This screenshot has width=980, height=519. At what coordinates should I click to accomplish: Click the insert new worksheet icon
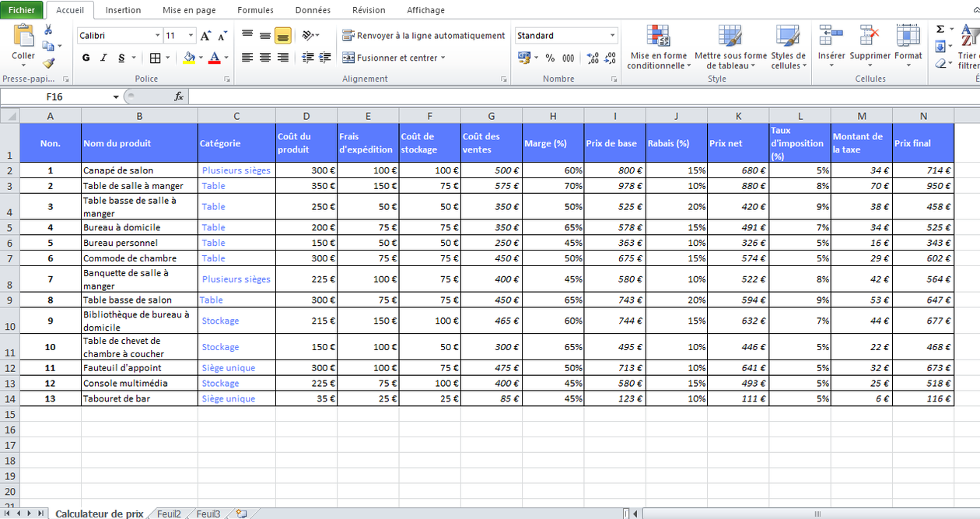point(241,514)
